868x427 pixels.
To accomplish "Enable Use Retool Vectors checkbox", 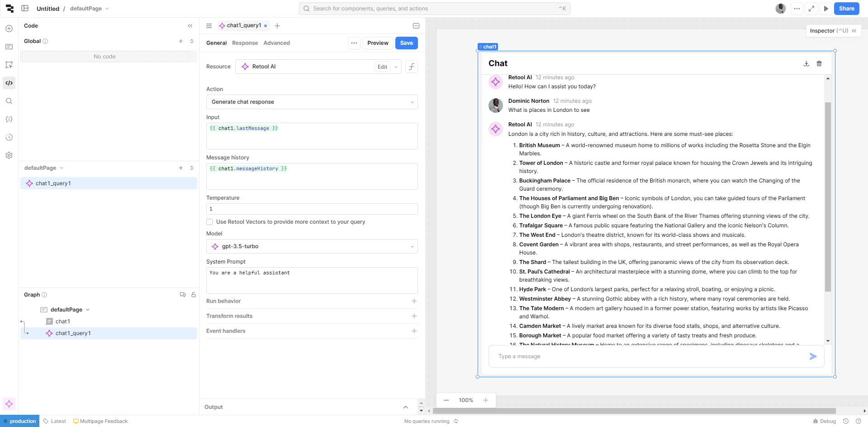I will pos(209,222).
